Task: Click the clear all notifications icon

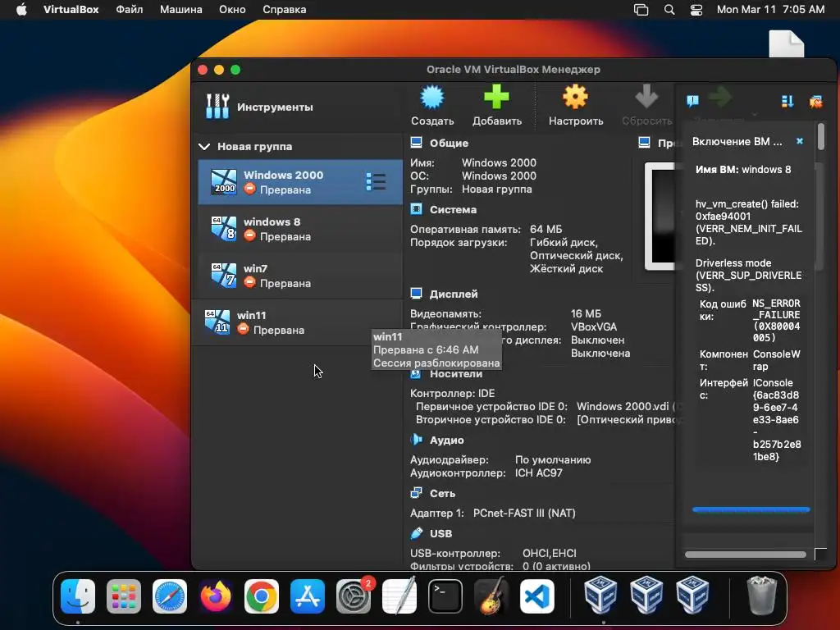Action: [816, 101]
